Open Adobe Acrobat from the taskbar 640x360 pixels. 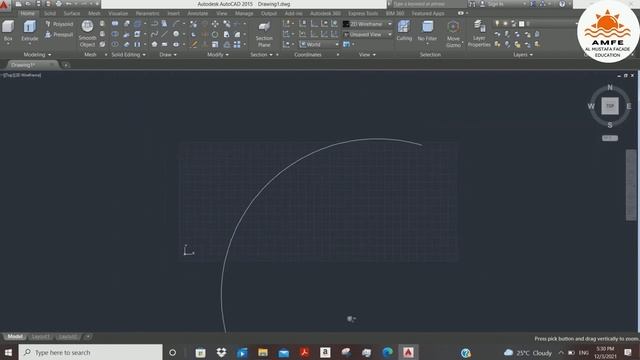pyautogui.click(x=304, y=352)
